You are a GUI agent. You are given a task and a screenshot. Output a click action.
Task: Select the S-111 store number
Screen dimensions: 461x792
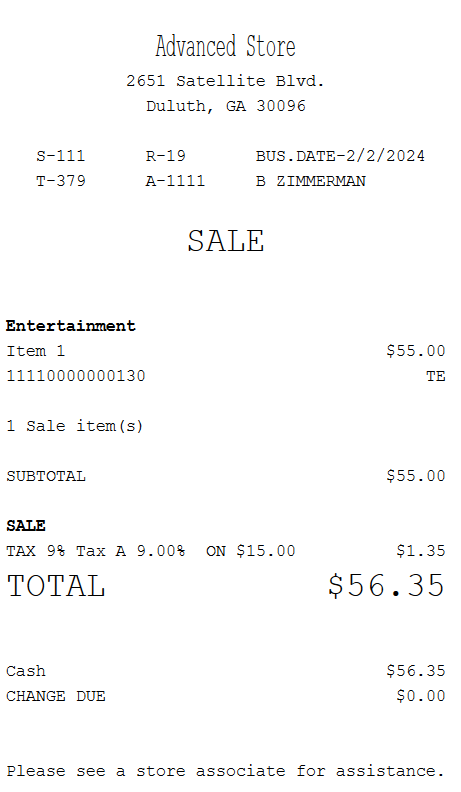click(61, 156)
